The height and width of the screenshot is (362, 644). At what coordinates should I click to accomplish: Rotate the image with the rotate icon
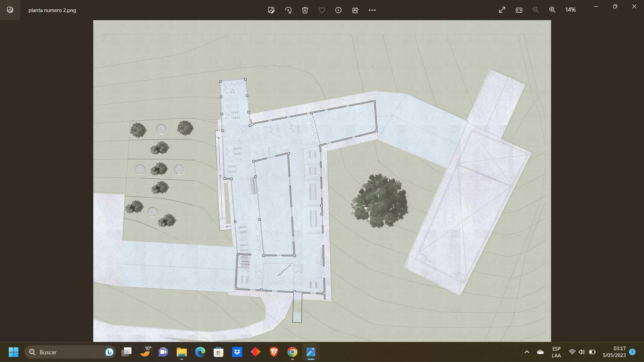click(x=288, y=10)
